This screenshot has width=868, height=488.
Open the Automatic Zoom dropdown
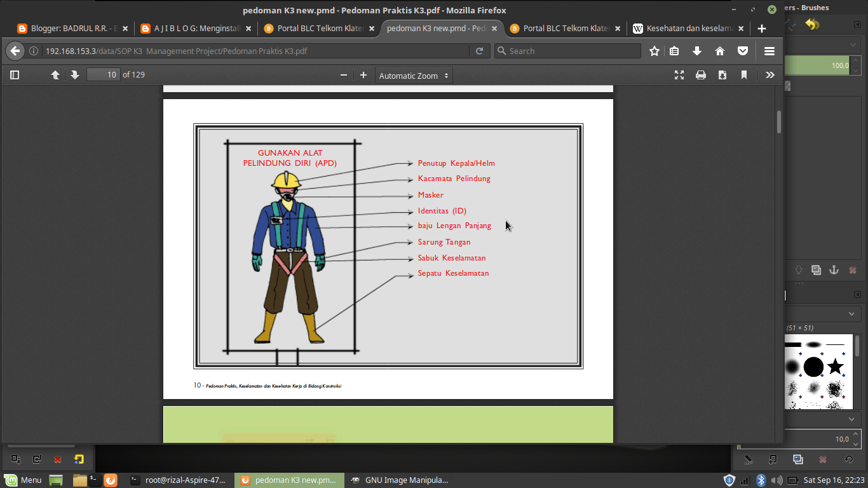[414, 76]
